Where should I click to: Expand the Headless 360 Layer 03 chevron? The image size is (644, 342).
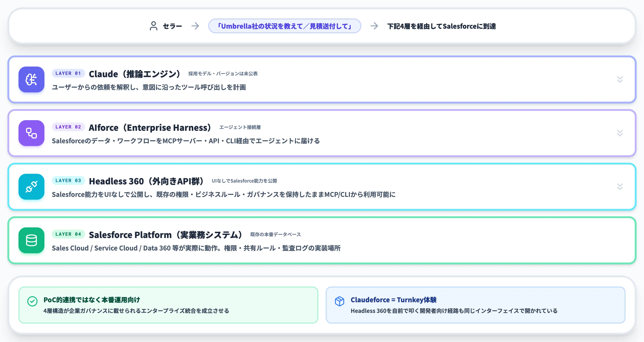coord(620,187)
